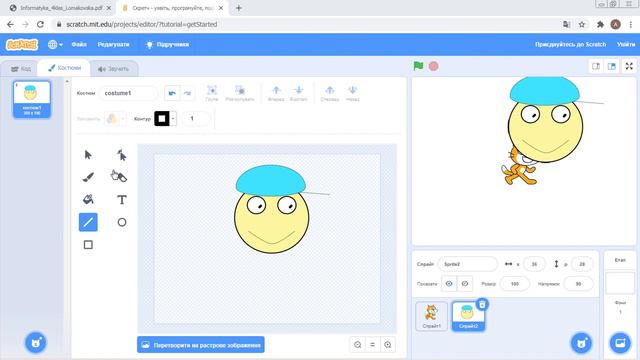This screenshot has height=360, width=640.
Task: Select the Stage backdrop thumbnail
Action: point(620,283)
